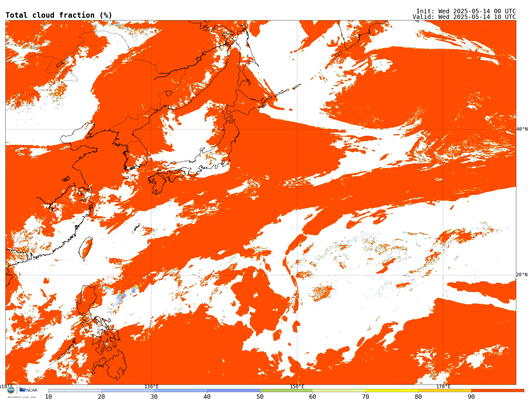The width and height of the screenshot is (532, 400).
Task: Pick the 20–30 light blue colorbar segment
Action: [x=128, y=391]
